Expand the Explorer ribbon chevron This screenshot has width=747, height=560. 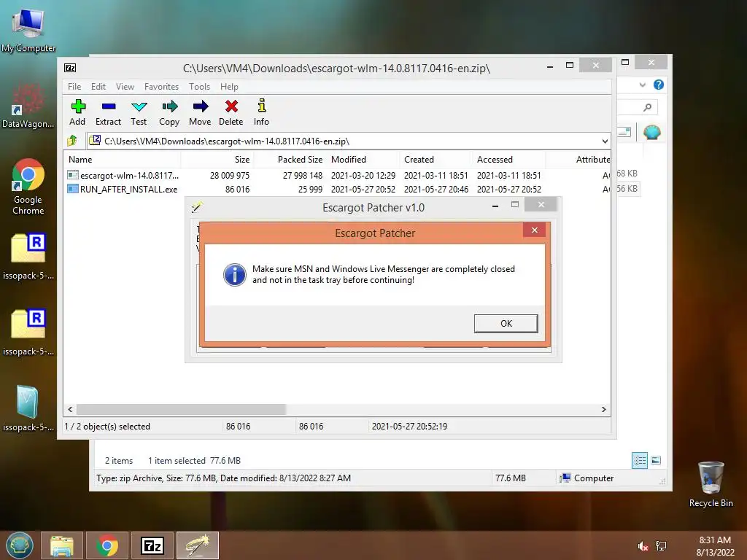click(642, 85)
